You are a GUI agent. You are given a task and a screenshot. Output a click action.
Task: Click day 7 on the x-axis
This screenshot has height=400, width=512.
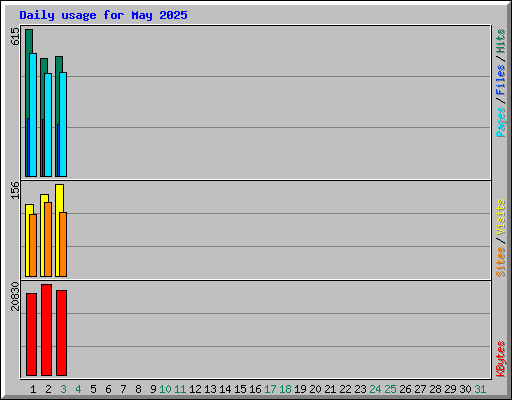(x=123, y=389)
